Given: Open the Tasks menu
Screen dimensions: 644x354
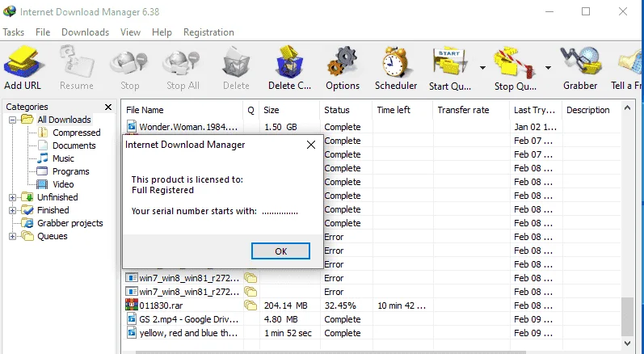Looking at the screenshot, I should click(x=14, y=32).
